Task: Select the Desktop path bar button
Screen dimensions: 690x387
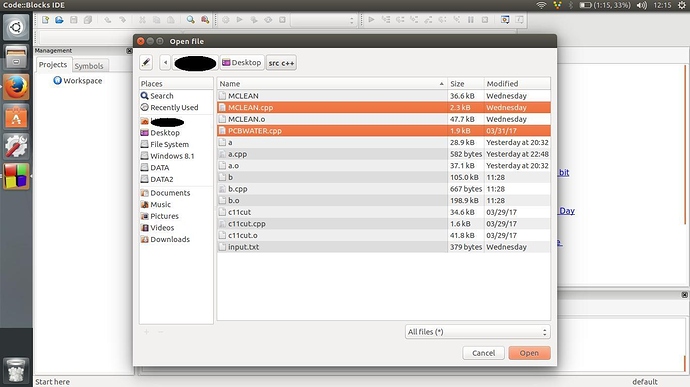Action: pos(242,63)
